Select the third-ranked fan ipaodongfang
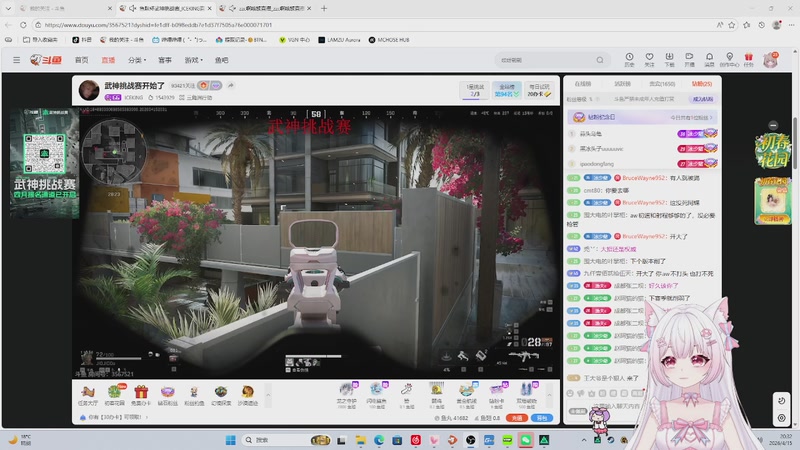 596,164
